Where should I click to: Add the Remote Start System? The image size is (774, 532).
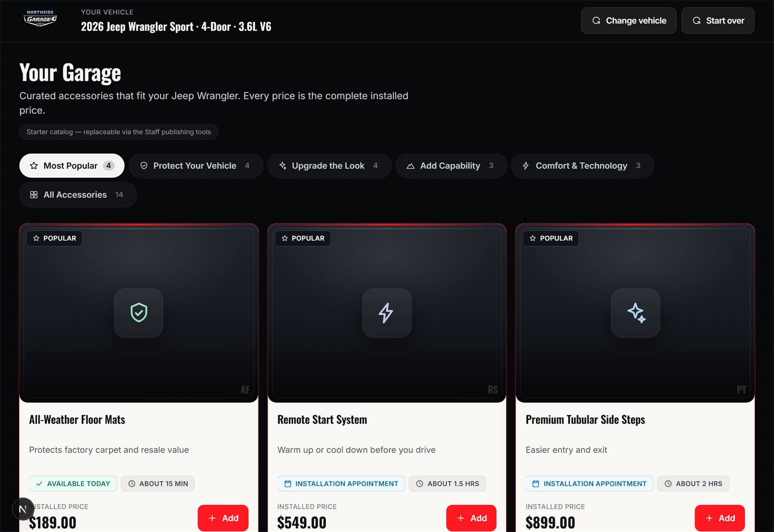tap(471, 518)
